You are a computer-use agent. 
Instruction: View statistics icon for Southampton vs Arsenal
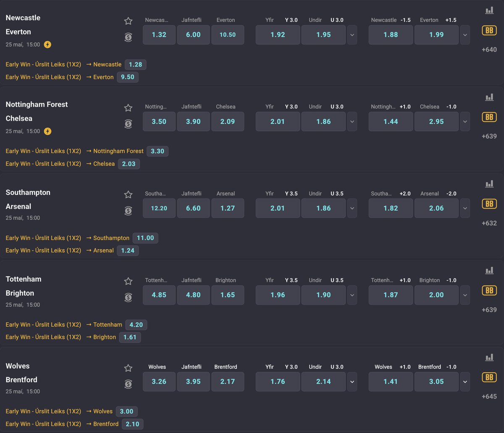pos(489,184)
